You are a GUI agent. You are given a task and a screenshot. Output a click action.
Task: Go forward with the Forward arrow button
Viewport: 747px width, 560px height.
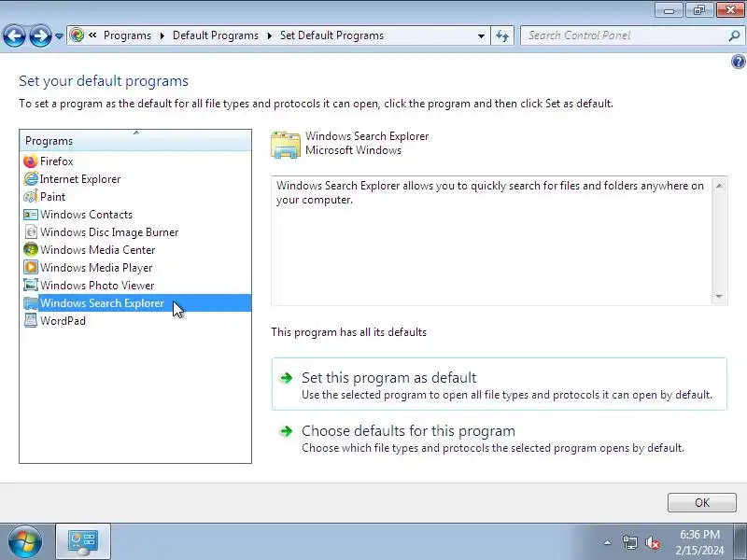coord(40,35)
